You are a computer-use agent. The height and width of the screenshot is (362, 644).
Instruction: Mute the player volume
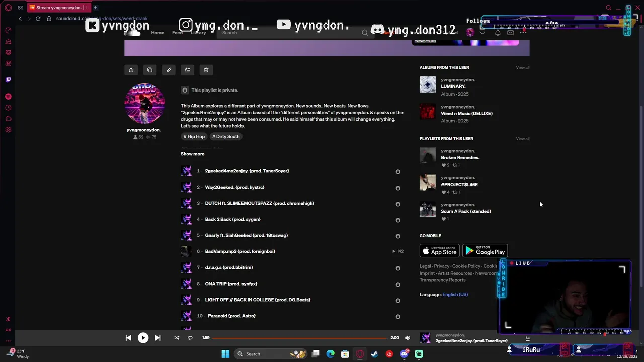click(x=408, y=338)
